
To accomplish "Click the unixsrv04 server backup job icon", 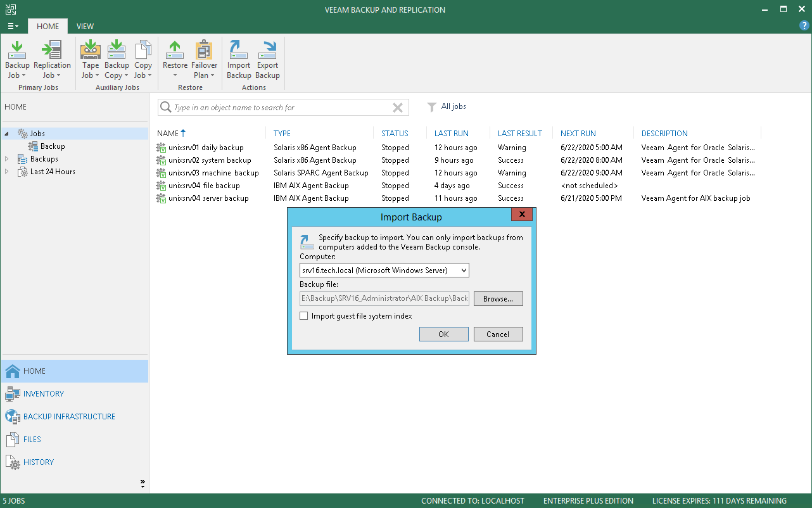I will (x=161, y=198).
